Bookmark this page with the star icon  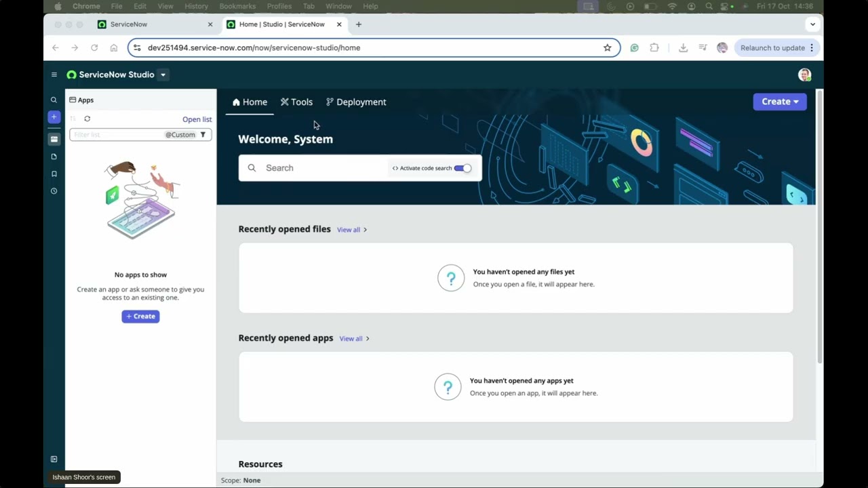pos(607,47)
